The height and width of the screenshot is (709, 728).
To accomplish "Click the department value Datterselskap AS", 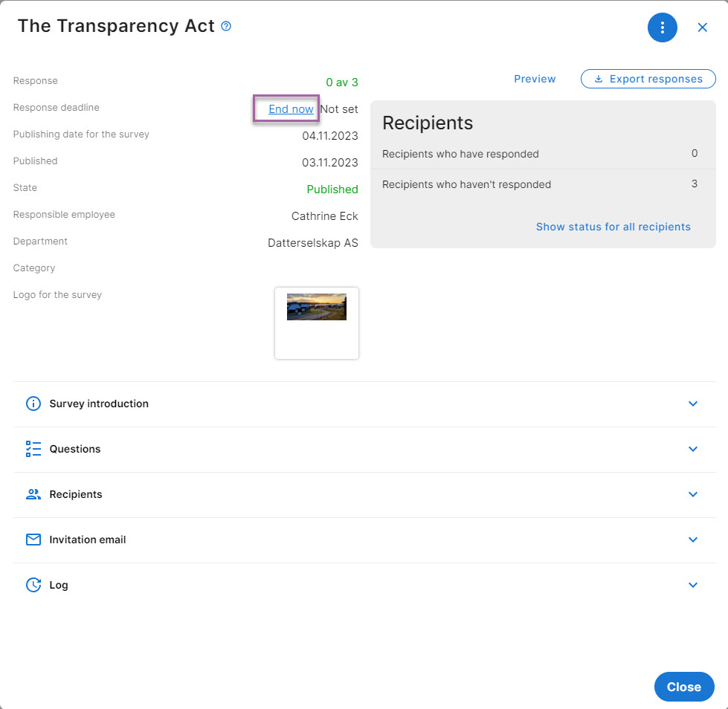I will coord(312,243).
